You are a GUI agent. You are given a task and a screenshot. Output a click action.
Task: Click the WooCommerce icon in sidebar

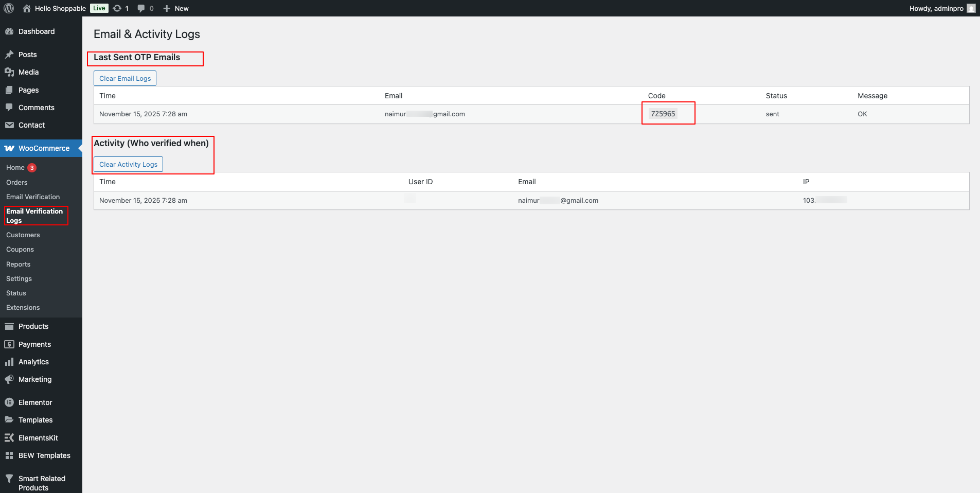point(9,148)
